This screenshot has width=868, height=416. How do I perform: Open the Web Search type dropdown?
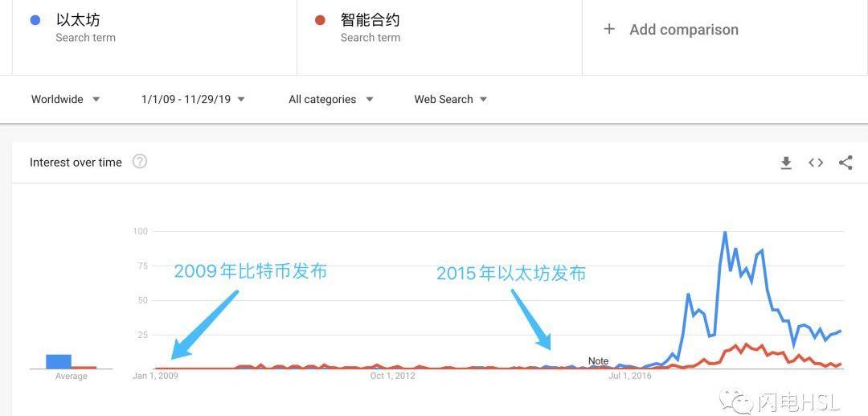(x=450, y=100)
